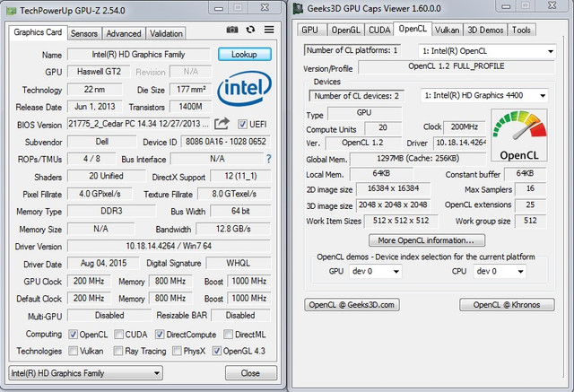Toggle the OpenCL computing checkbox
The image size is (574, 392).
coord(74,335)
